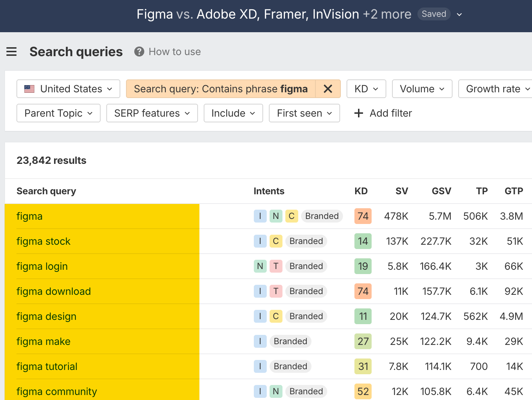Click Navigational intent badge for figma login

[260, 266]
